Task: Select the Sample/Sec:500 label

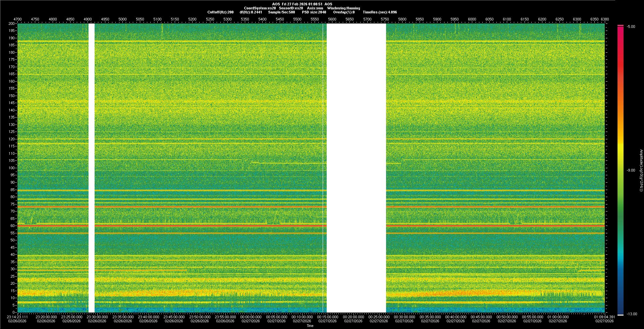Action: click(281, 12)
